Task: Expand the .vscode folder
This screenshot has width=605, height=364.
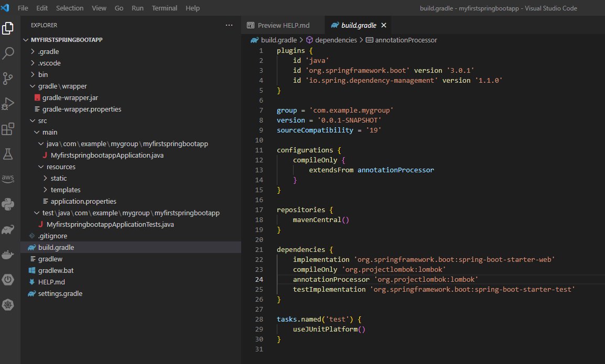Action: click(33, 63)
